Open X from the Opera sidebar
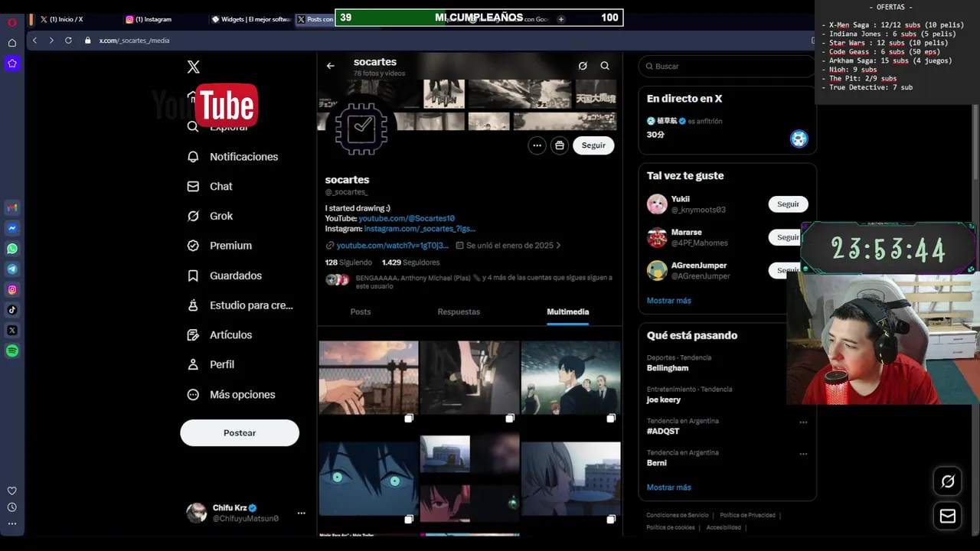Image resolution: width=980 pixels, height=551 pixels. [12, 331]
